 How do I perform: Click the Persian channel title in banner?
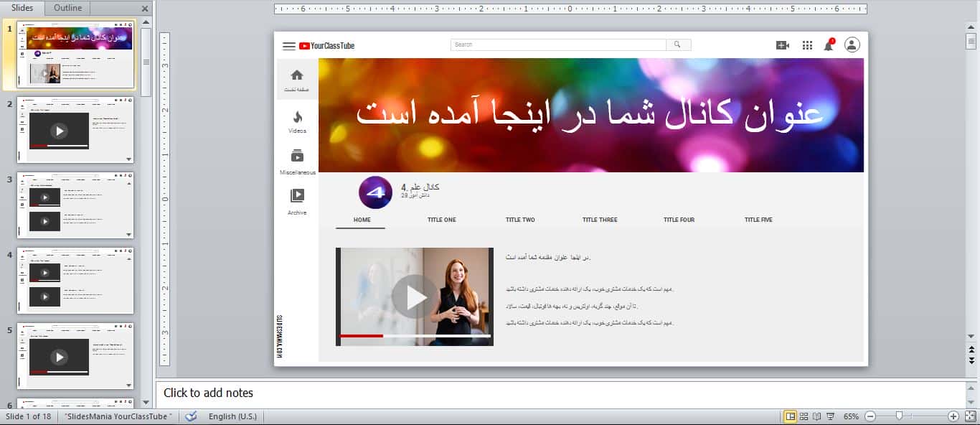point(589,116)
